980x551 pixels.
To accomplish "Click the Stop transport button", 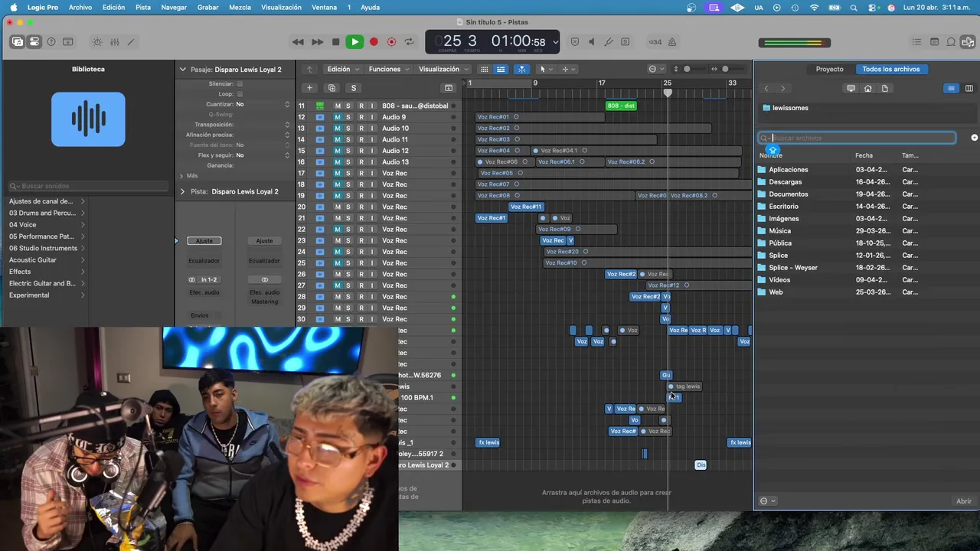I will tap(335, 42).
